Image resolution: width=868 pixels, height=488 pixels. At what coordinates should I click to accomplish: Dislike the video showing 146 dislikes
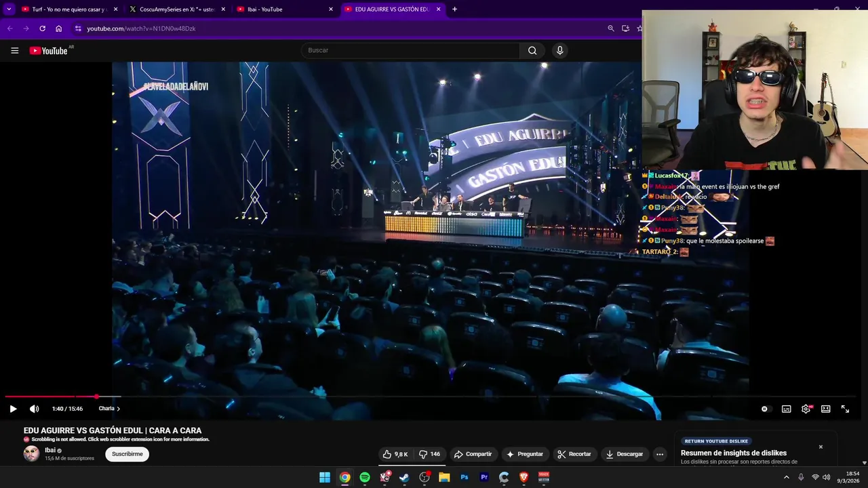pyautogui.click(x=429, y=454)
